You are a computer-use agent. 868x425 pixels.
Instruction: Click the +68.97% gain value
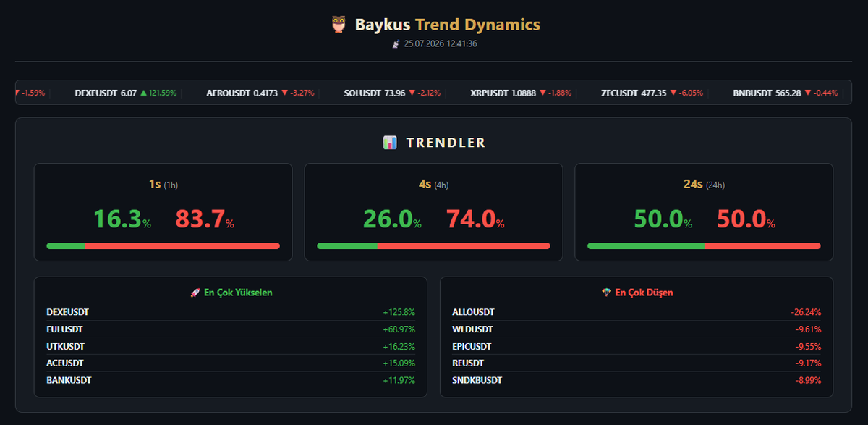point(399,329)
